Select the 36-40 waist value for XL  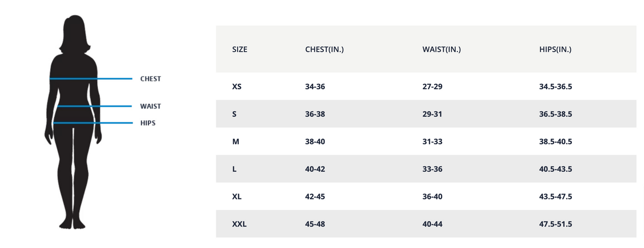[432, 197]
